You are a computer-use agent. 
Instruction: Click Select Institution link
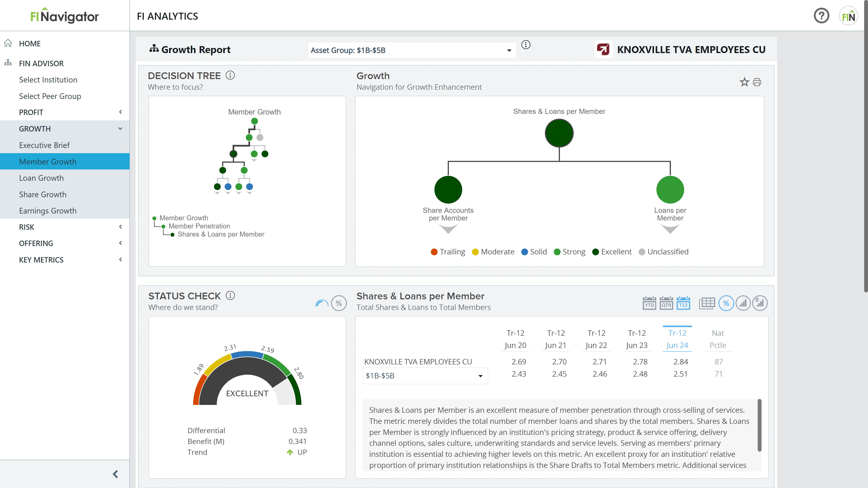pyautogui.click(x=48, y=80)
